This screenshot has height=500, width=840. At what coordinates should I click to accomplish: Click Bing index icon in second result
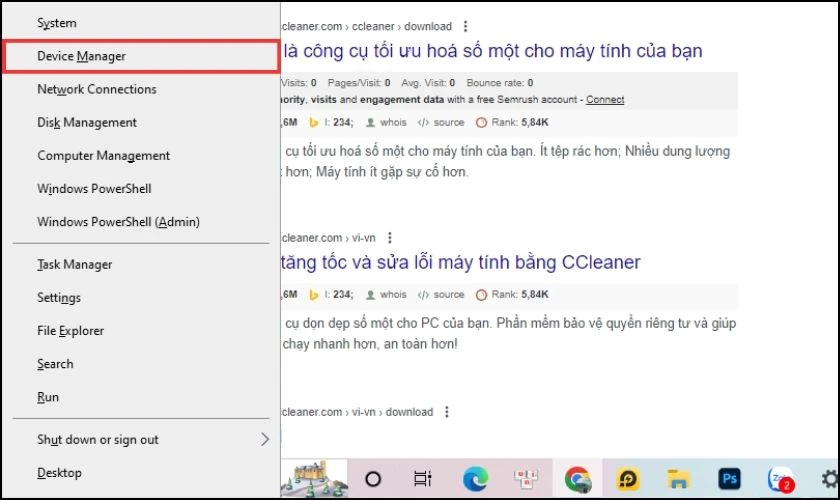pyautogui.click(x=314, y=295)
